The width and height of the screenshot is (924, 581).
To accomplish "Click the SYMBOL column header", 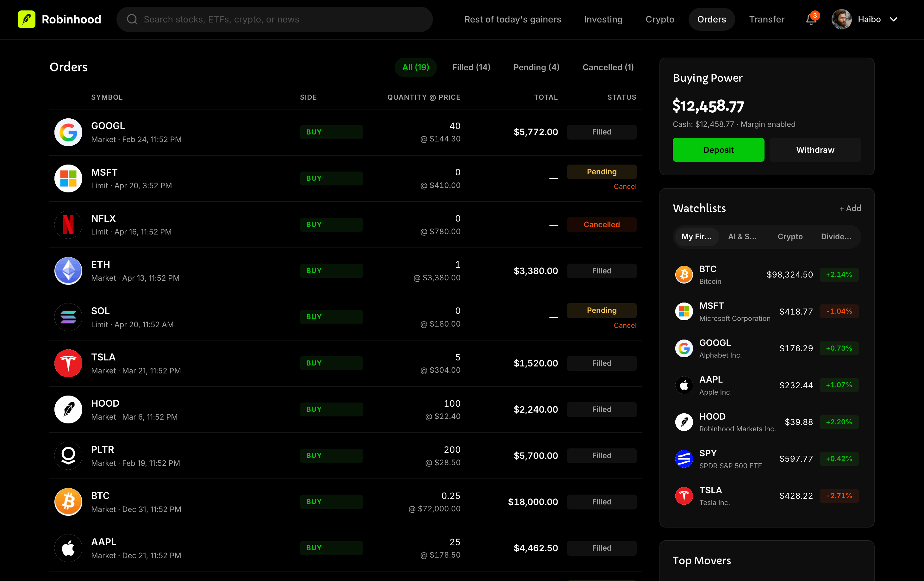I will pyautogui.click(x=107, y=97).
